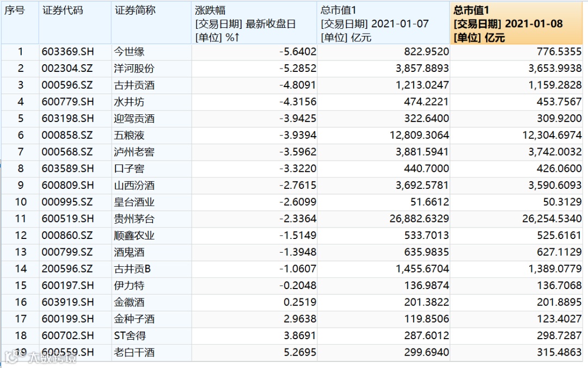Select code 600702.SH

(68, 335)
